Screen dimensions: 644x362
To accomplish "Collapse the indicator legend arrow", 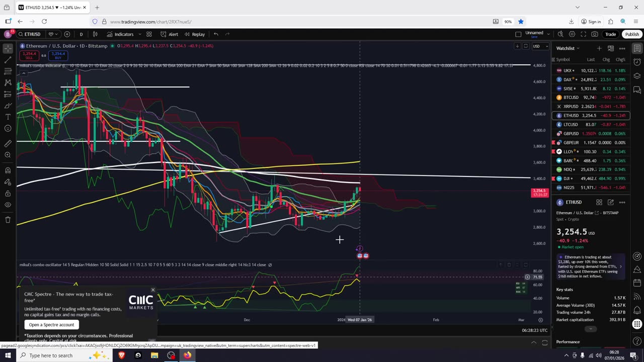I will point(23,73).
